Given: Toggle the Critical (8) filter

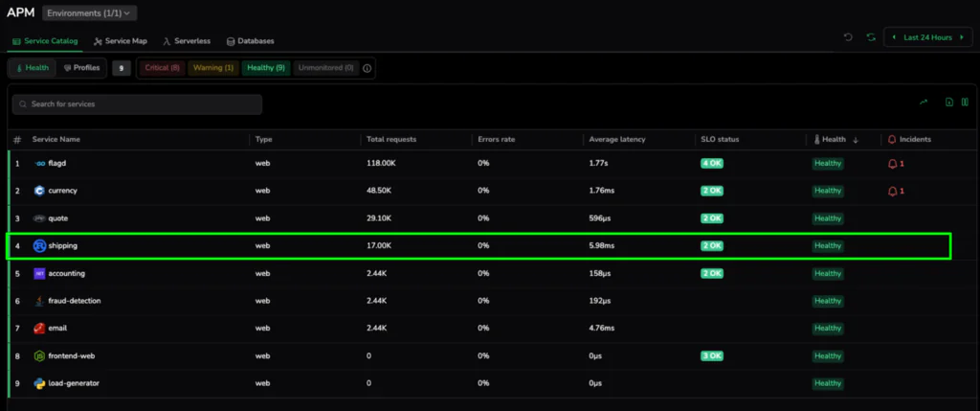Looking at the screenshot, I should [162, 68].
